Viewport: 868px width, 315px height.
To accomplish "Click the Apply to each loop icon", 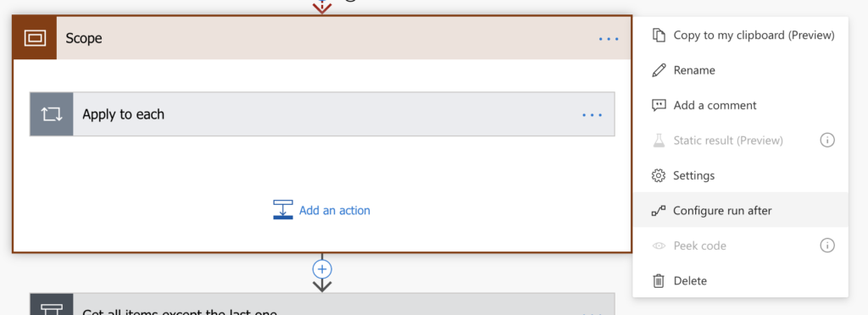I will (x=52, y=114).
